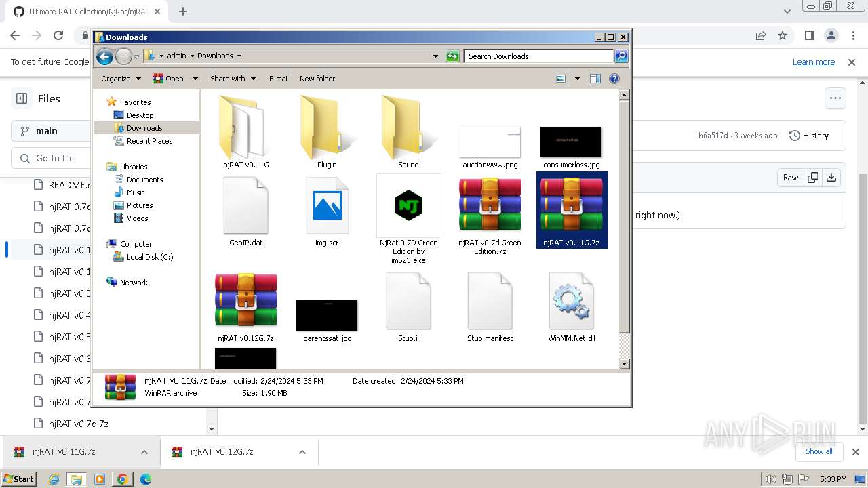The image size is (868, 488).
Task: Open njRAT v0.11G.7z download options arrow
Action: coord(144,452)
